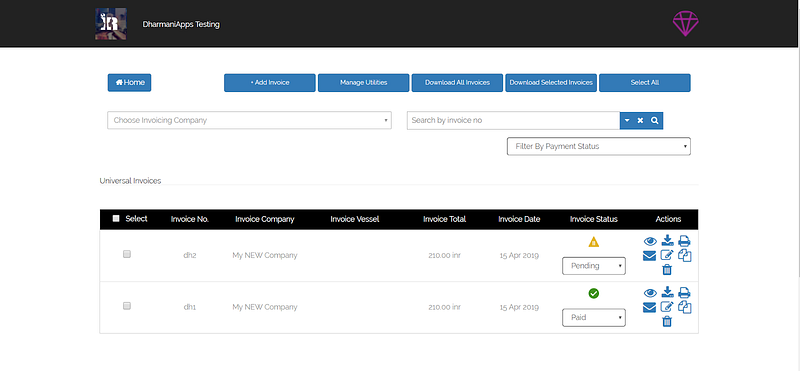The width and height of the screenshot is (800, 371).
Task: Print invoice dh2 with the printer icon
Action: 685,241
